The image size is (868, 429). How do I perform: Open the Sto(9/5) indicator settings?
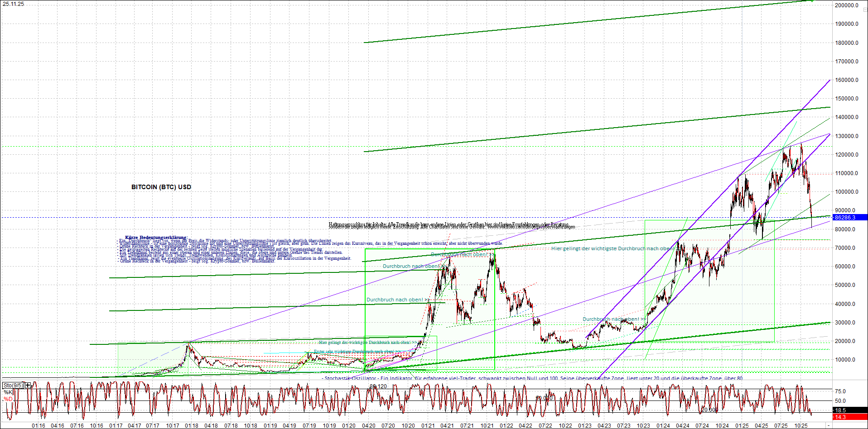(14, 385)
